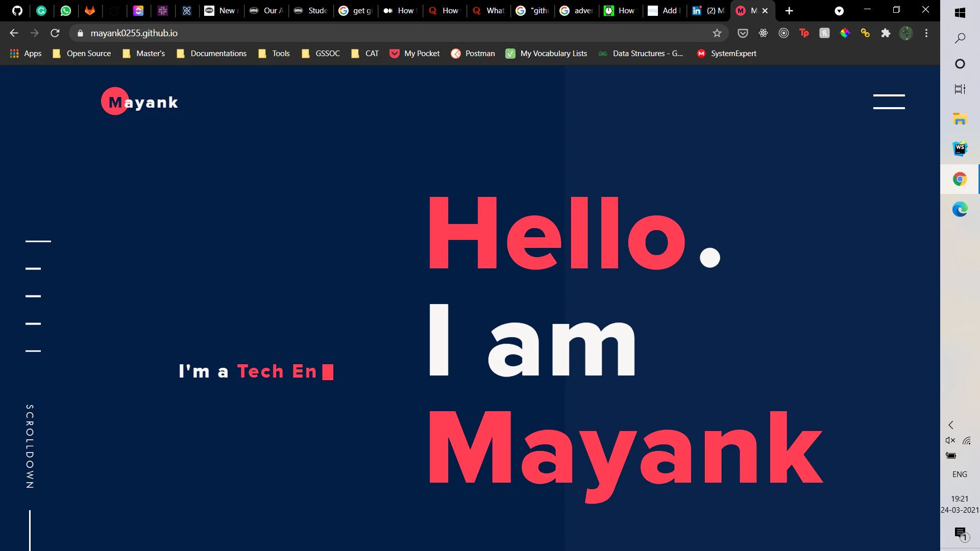
Task: Open Chrome's three-dot menu
Action: click(926, 33)
